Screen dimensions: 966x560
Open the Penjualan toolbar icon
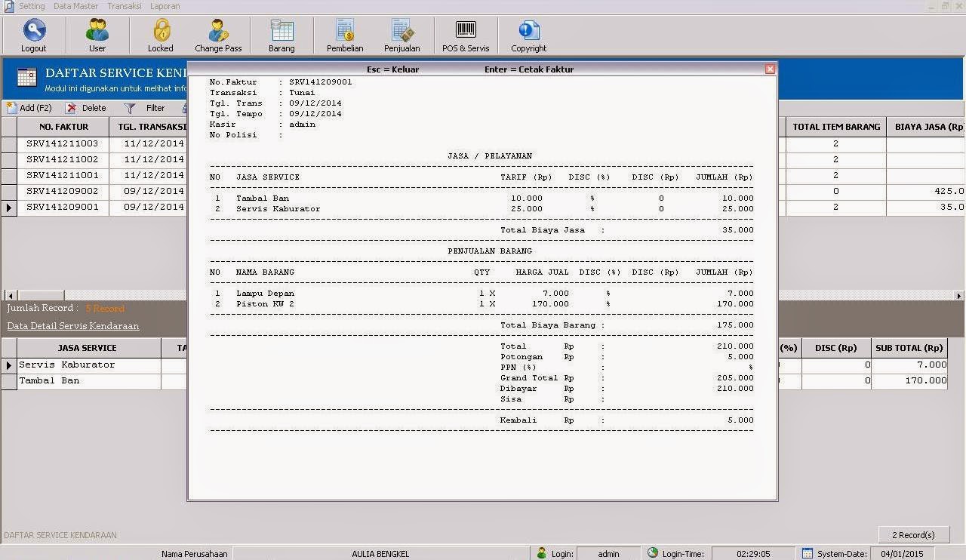coord(401,35)
